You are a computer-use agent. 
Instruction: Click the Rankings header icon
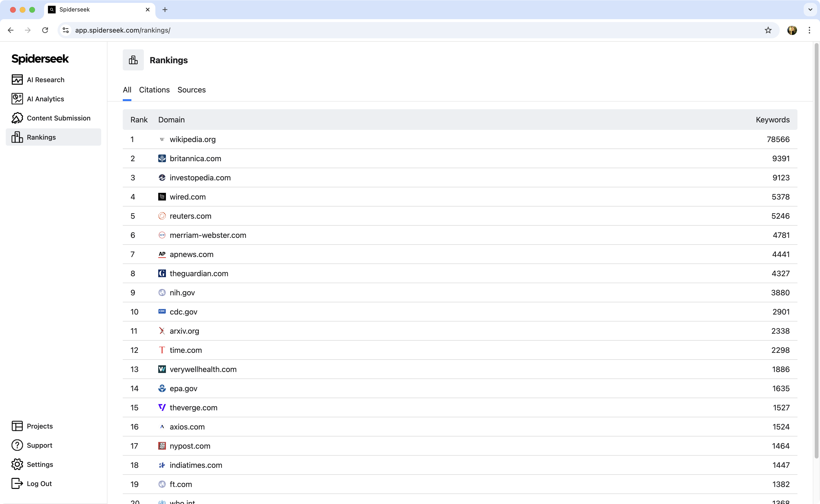133,60
